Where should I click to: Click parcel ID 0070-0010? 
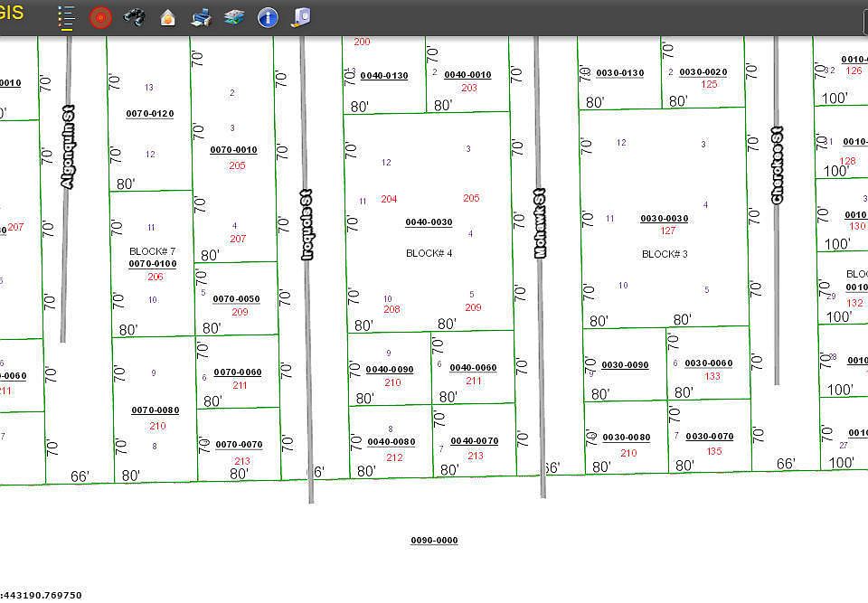[233, 149]
